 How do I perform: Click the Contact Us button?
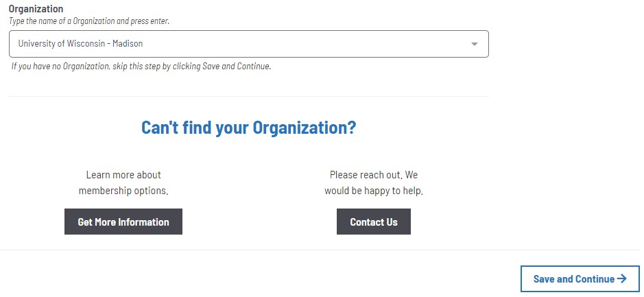(x=374, y=222)
